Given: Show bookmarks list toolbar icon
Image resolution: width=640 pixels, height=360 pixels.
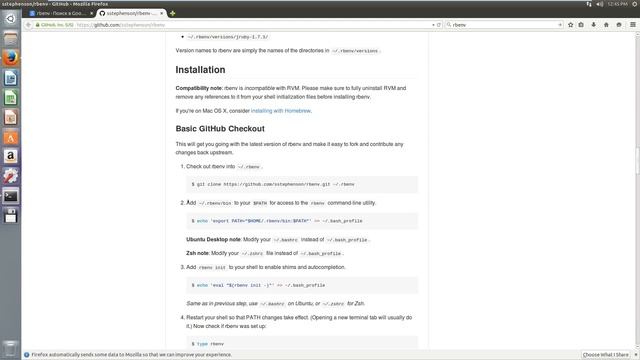Looking at the screenshot, I should click(x=581, y=25).
